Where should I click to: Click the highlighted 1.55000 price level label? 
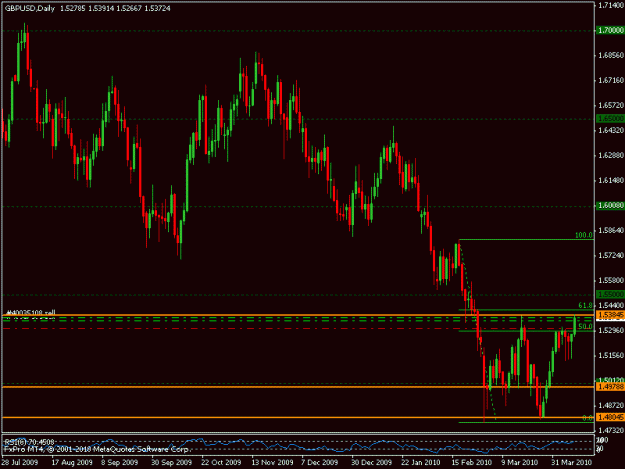click(x=610, y=294)
